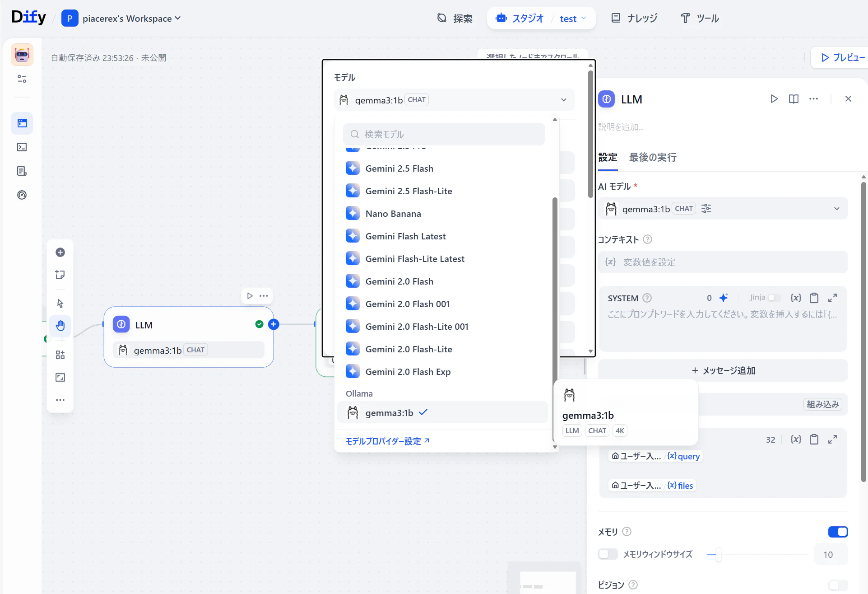Open the logs icon in left sidebar

[x=22, y=171]
